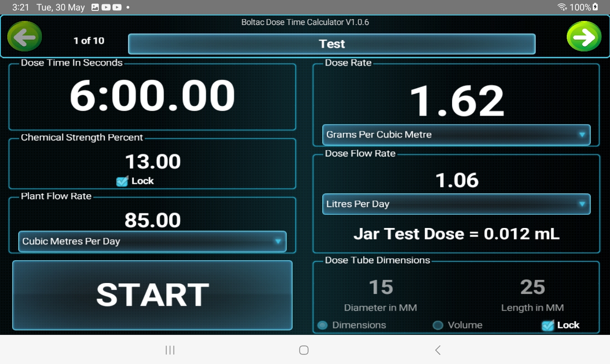Edit the chemical strength value 13.00
Image resolution: width=610 pixels, height=364 pixels.
coord(152,162)
